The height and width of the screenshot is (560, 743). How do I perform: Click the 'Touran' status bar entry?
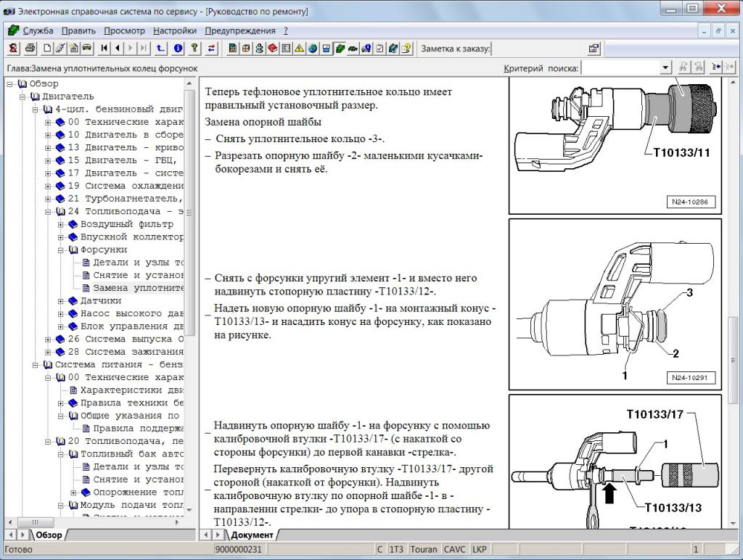tap(424, 550)
